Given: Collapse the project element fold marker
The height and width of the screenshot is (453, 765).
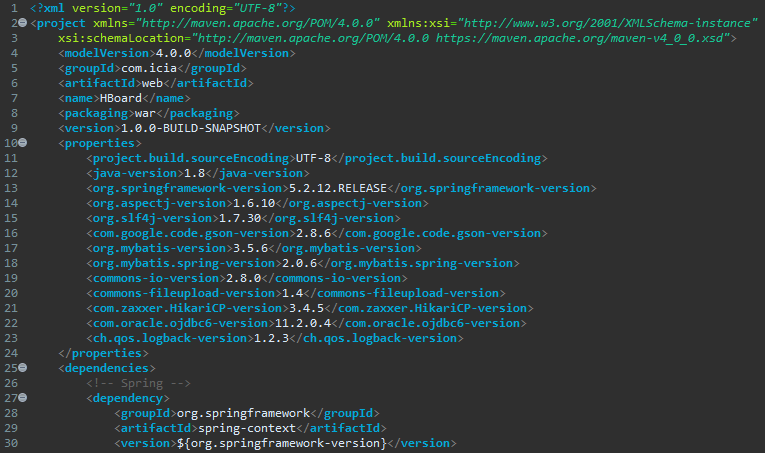Looking at the screenshot, I should pos(22,23).
